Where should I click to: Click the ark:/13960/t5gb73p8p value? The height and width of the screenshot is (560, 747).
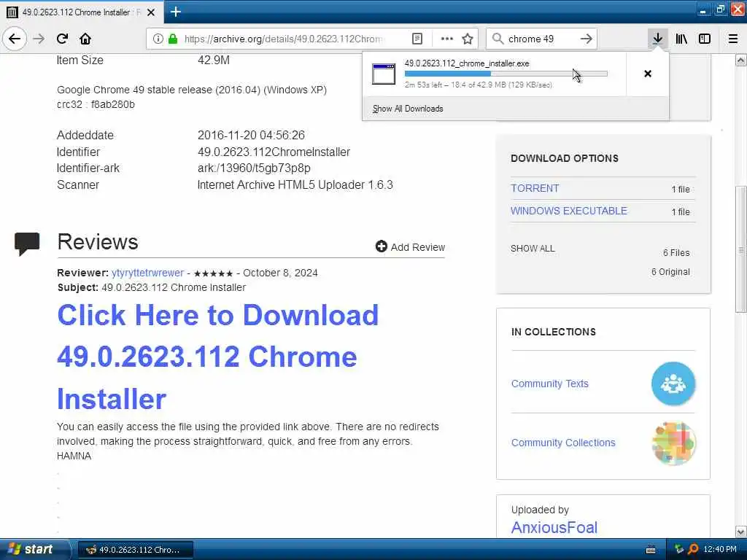click(x=254, y=168)
